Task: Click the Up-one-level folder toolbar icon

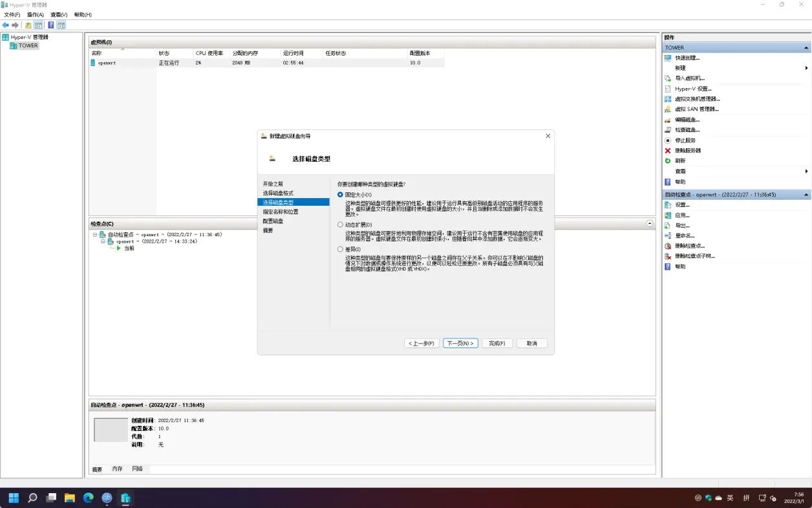Action: [28, 25]
